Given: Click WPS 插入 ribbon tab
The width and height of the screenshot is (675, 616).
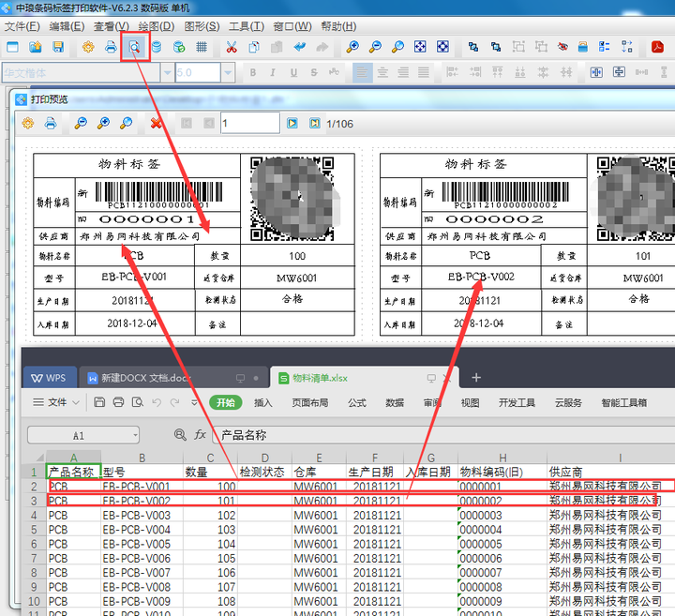Looking at the screenshot, I should pyautogui.click(x=263, y=402).
